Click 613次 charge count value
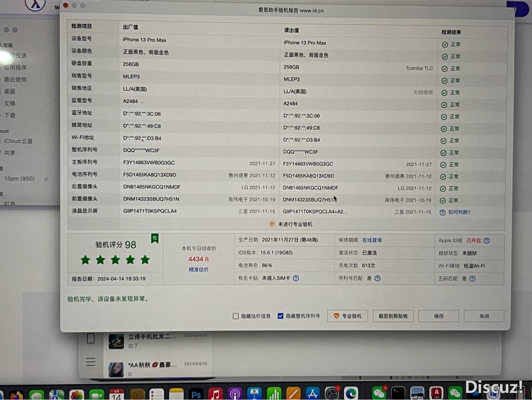532x400 pixels. tap(369, 266)
